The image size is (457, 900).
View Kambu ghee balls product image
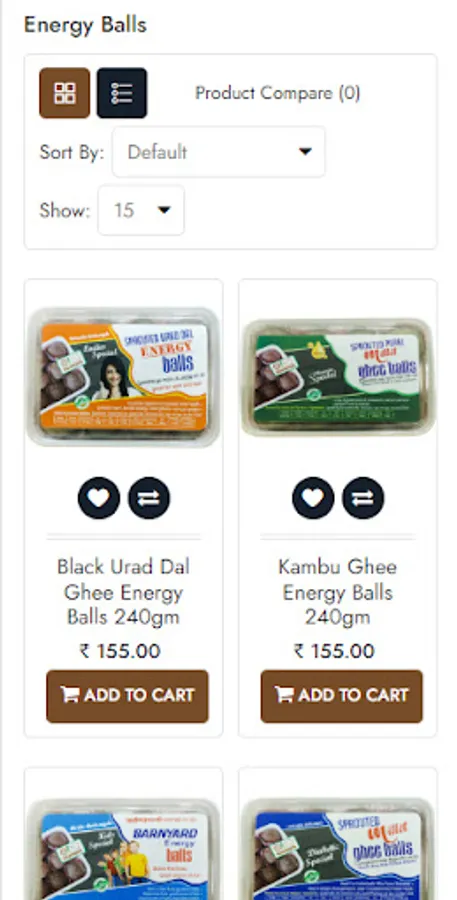(x=338, y=377)
